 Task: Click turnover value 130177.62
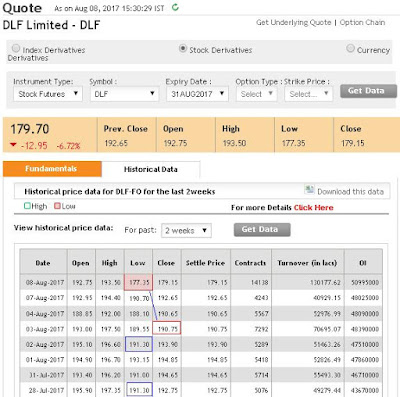tap(325, 282)
